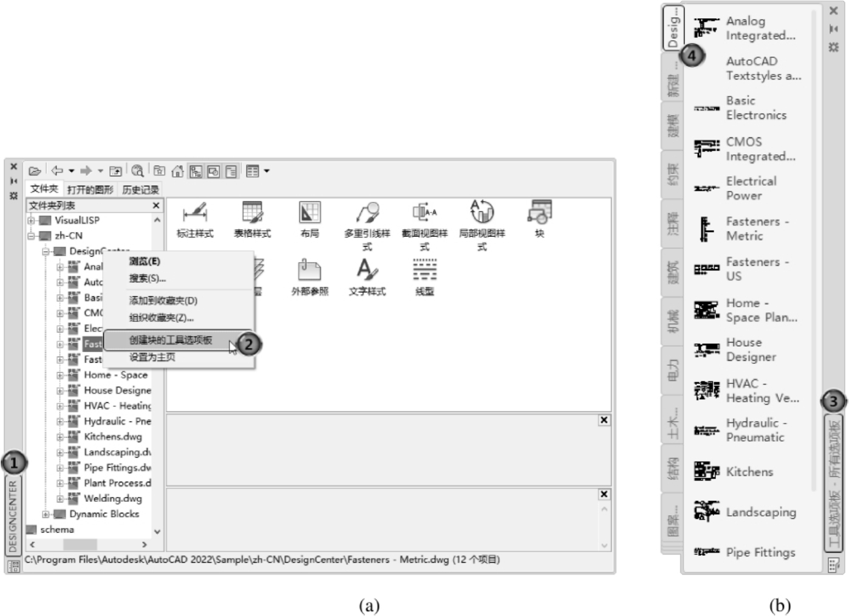849x616 pixels.
Task: Collapse the zh-CN folder node
Action: (x=31, y=236)
